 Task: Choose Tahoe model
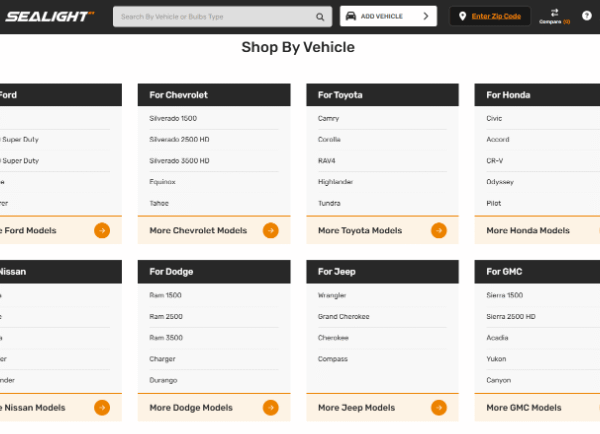[x=159, y=203]
